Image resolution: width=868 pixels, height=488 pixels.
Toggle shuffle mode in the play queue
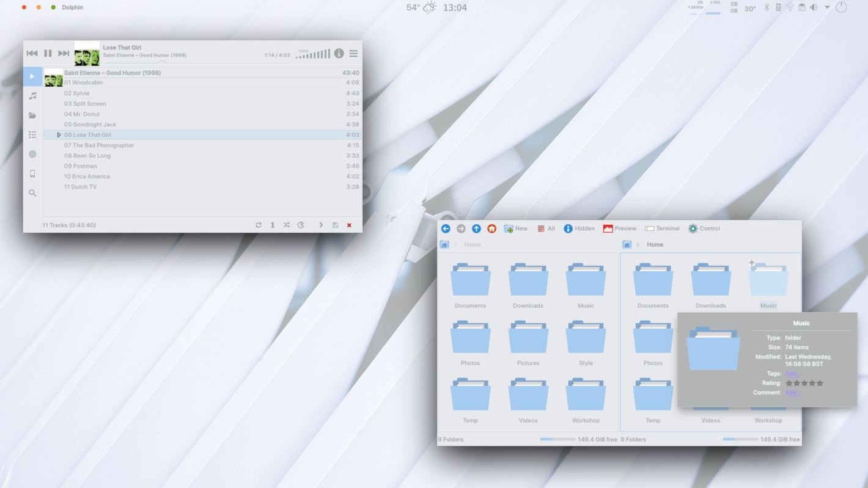[287, 225]
